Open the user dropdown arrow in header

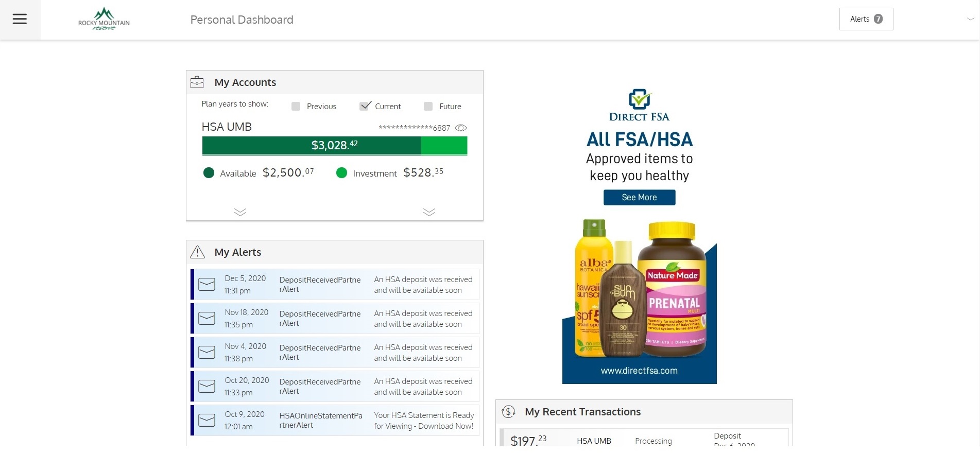point(970,19)
